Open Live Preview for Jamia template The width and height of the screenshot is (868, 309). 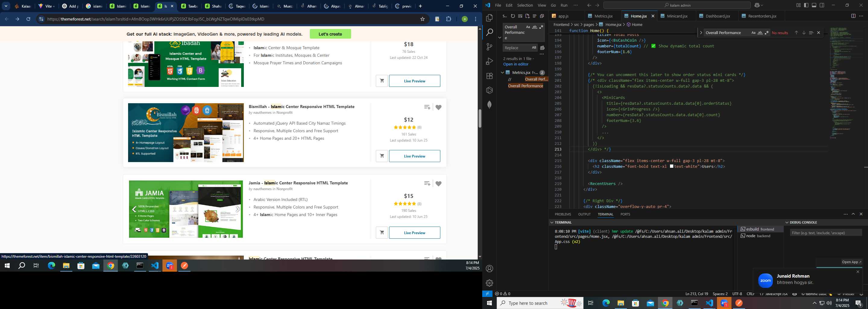click(x=414, y=233)
